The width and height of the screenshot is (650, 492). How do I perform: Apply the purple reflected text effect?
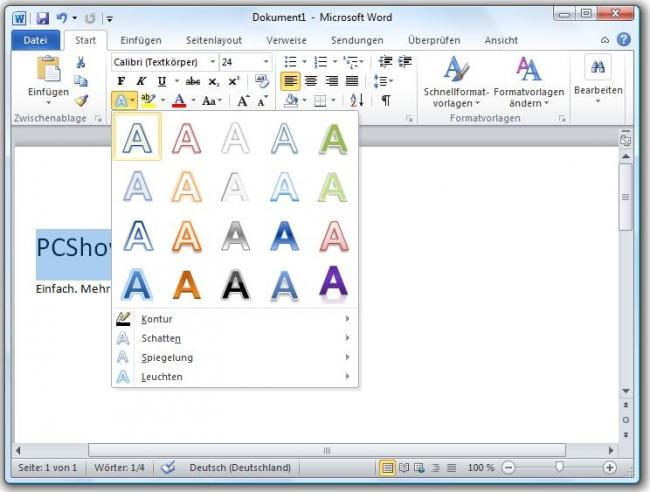333,284
